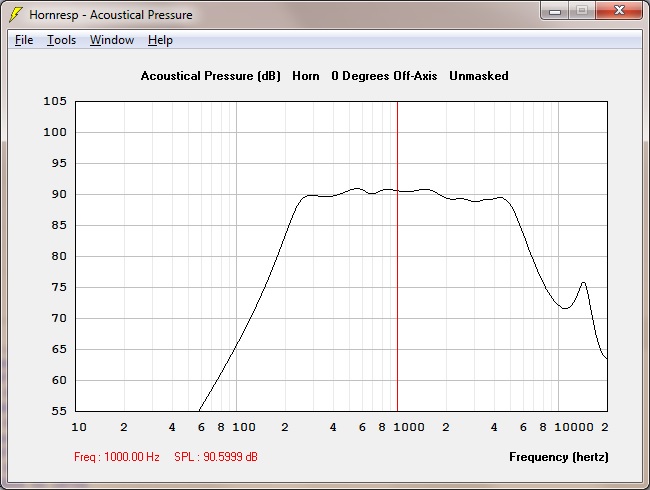Click the 'Hornresp - Acoustical Pressure' title text

click(x=111, y=15)
